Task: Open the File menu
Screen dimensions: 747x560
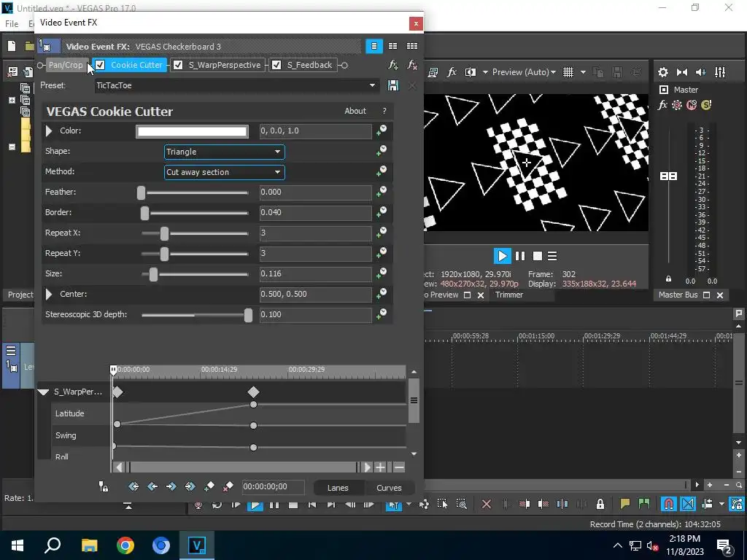Action: pos(12,24)
